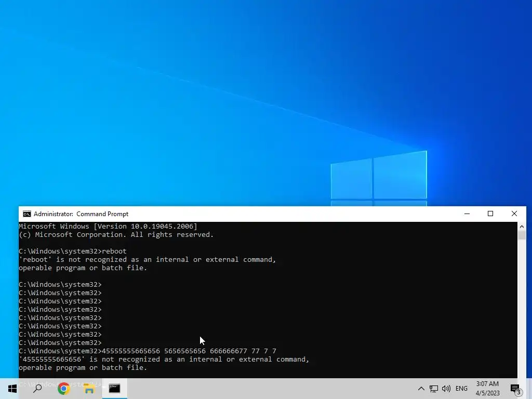Click the Microsoft Windows version line

pyautogui.click(x=108, y=227)
